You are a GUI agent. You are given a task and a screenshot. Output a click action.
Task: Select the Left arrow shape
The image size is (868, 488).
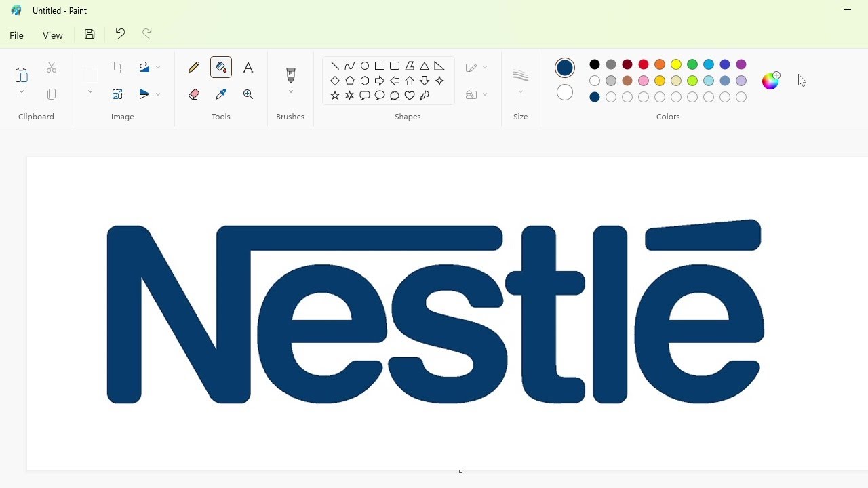click(x=395, y=81)
